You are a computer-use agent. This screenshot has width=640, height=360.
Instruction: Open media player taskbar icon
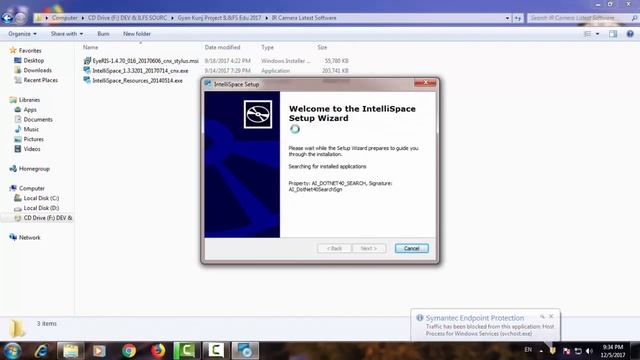[99, 351]
